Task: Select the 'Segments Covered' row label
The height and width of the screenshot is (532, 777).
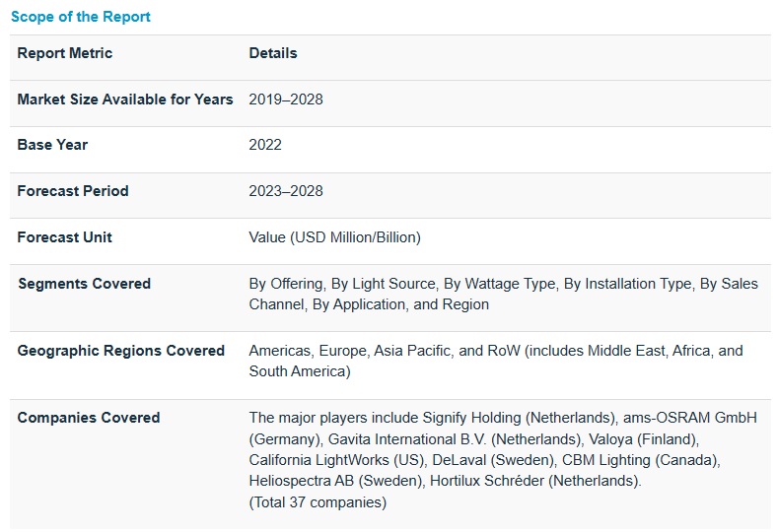Action: (84, 284)
